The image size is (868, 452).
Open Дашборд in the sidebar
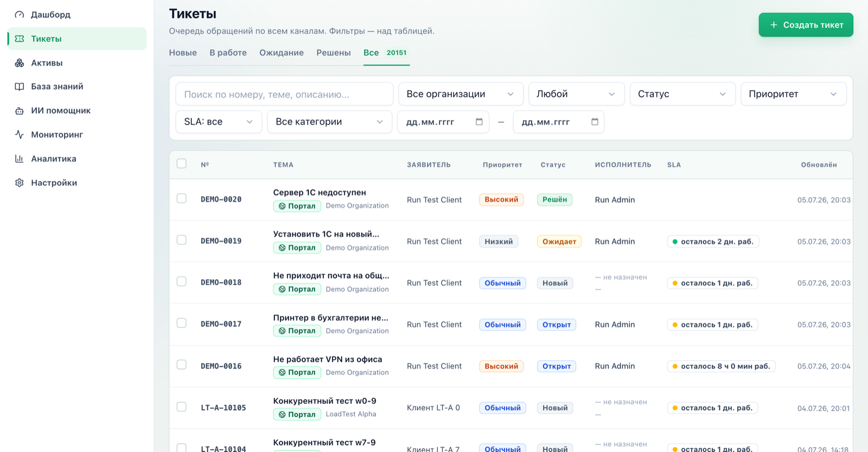[77, 15]
